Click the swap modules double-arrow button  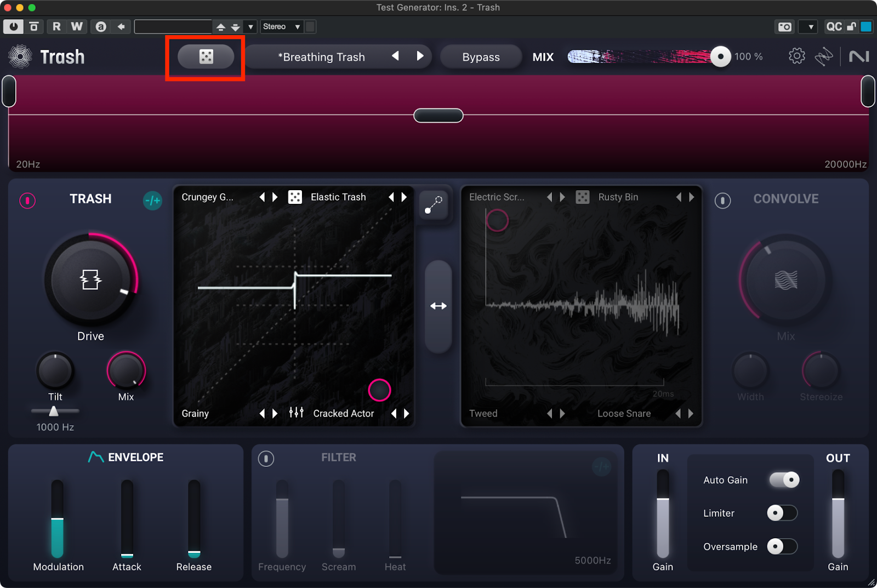click(438, 306)
